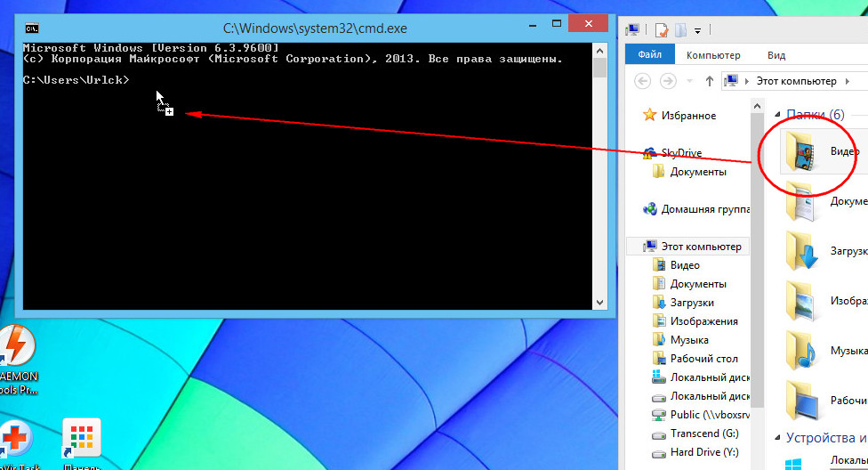Open recent locations dropdown arrow
Viewport: 868px width, 470px height.
[x=690, y=82]
